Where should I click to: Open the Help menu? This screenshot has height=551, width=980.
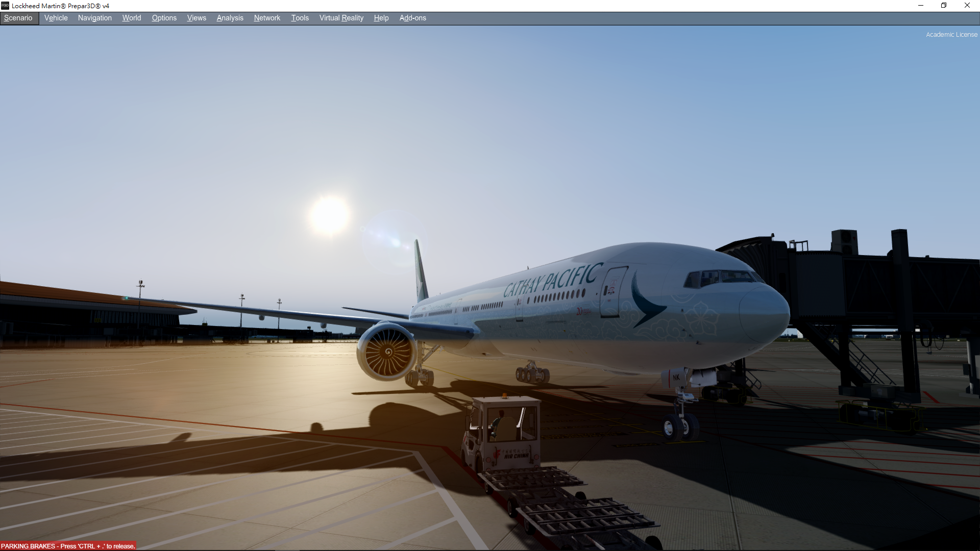pyautogui.click(x=381, y=18)
